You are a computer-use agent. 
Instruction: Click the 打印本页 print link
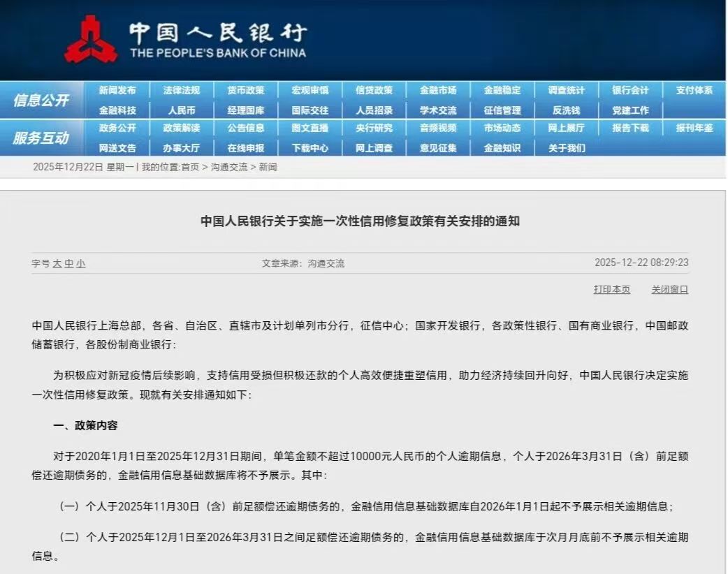[x=611, y=290]
